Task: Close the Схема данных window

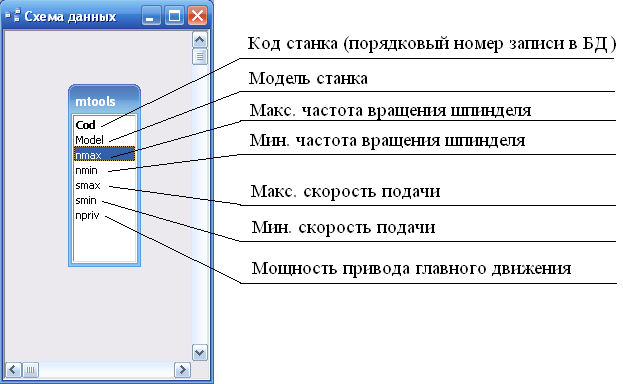Action: click(x=197, y=16)
